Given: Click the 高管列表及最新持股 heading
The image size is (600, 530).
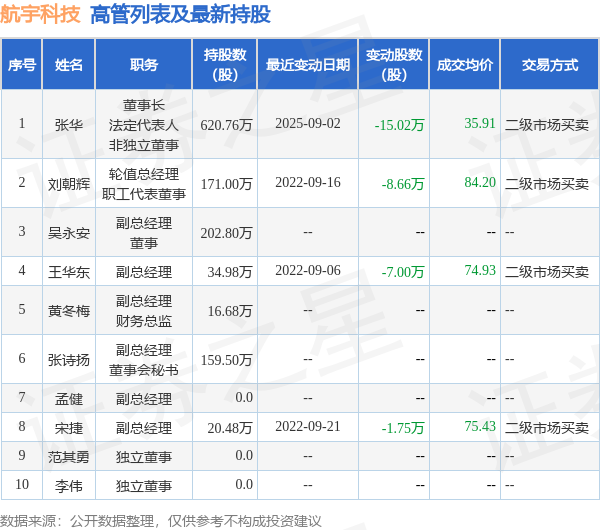Looking at the screenshot, I should [180, 15].
